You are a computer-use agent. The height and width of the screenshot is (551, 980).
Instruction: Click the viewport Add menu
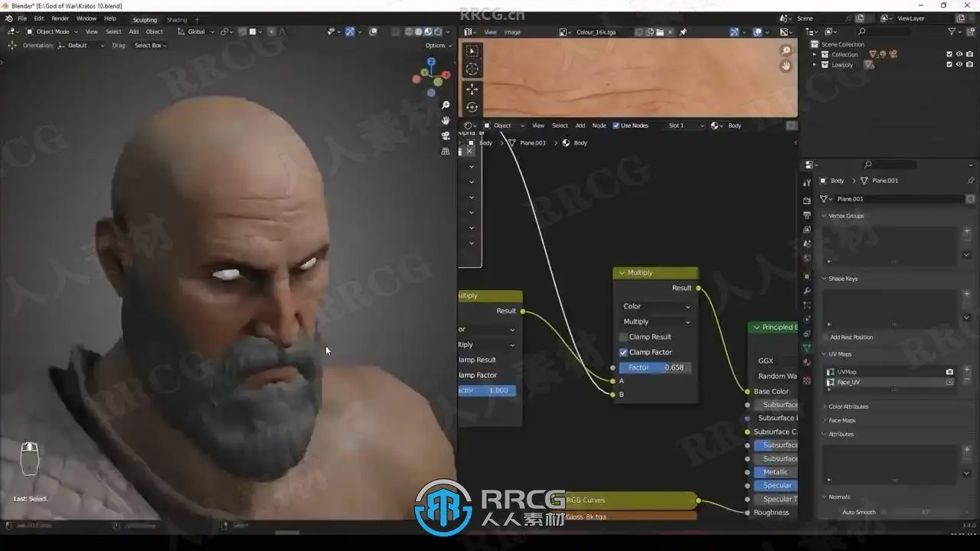(134, 32)
